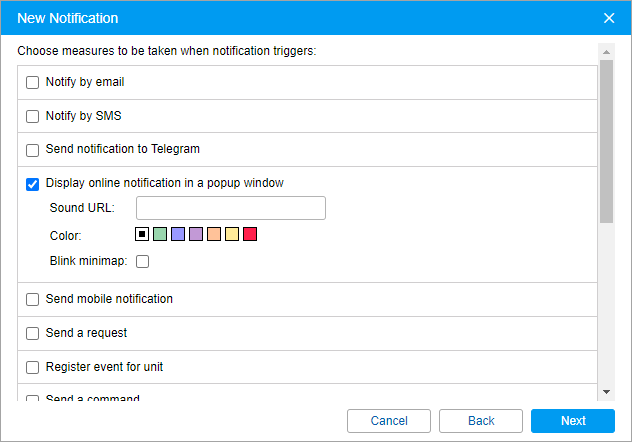
Task: Click the 'Sound URL:' label
Action: click(82, 208)
